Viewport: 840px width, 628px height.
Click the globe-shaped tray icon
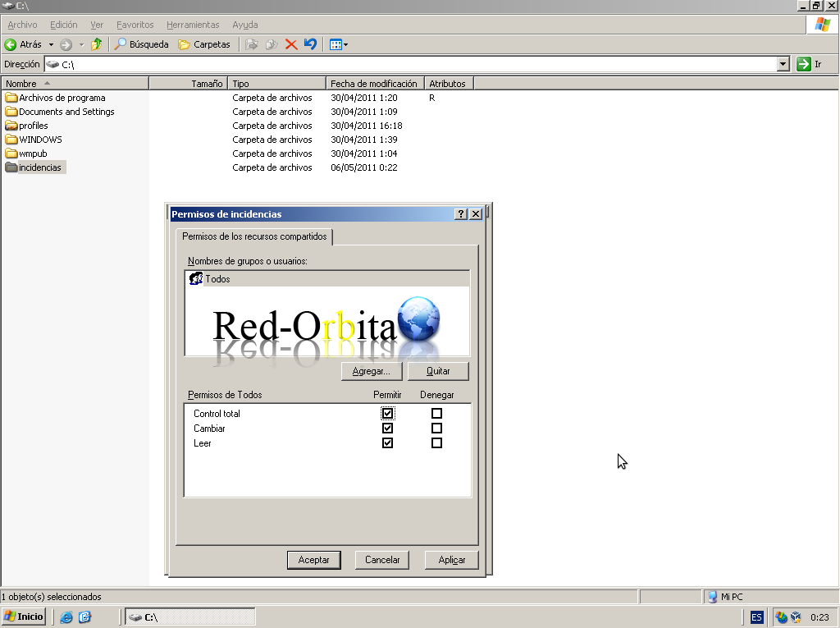point(782,617)
